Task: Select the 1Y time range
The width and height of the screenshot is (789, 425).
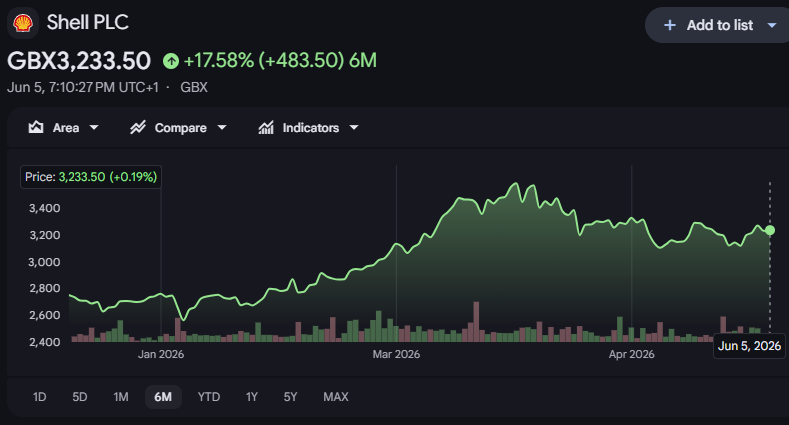Action: point(252,397)
